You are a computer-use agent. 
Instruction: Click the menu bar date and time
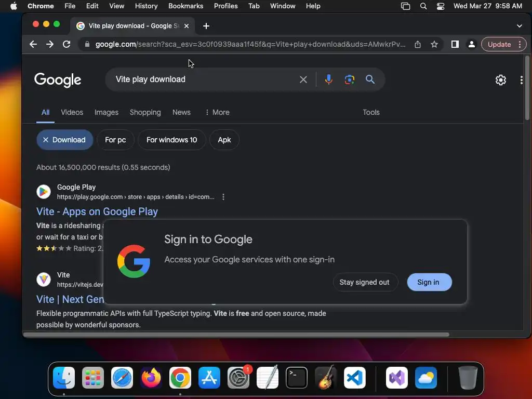point(487,6)
